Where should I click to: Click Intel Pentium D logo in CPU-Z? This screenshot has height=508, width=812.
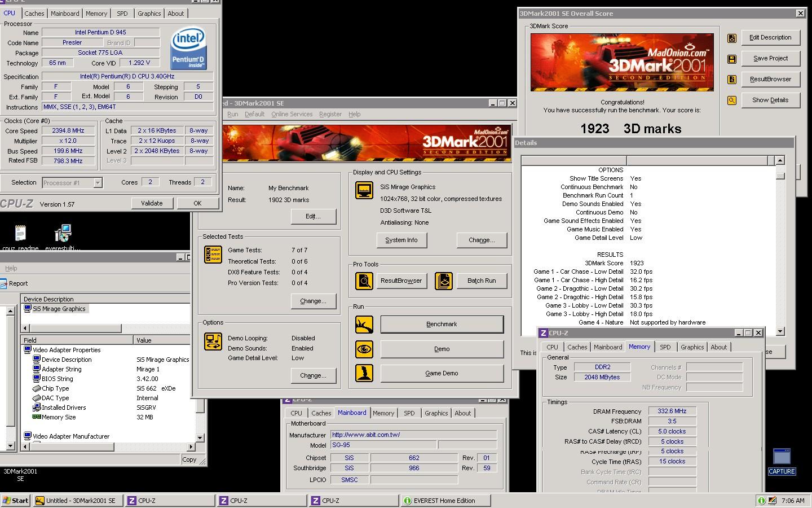coord(188,49)
